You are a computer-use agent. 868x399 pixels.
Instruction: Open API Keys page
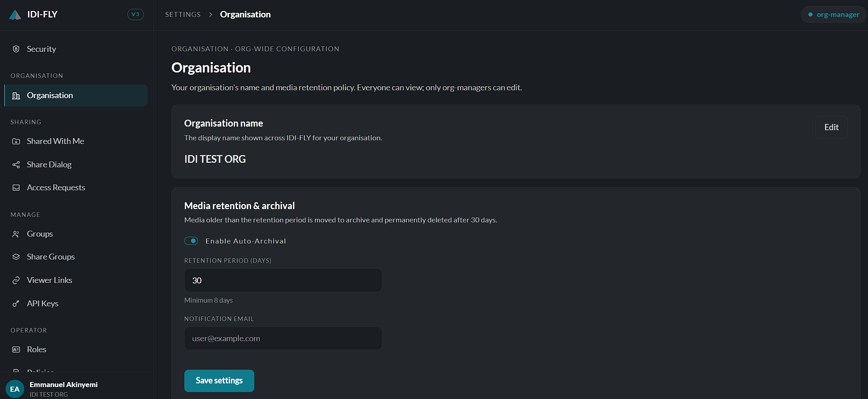[76, 304]
